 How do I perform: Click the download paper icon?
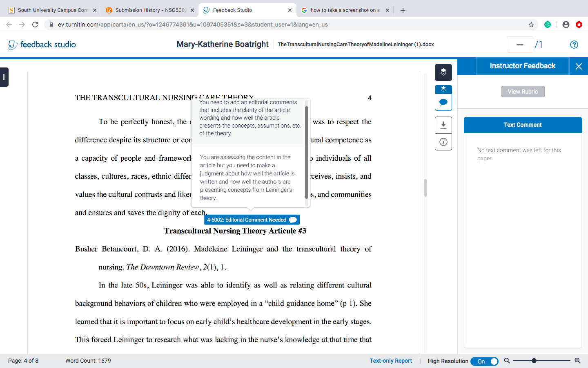443,125
